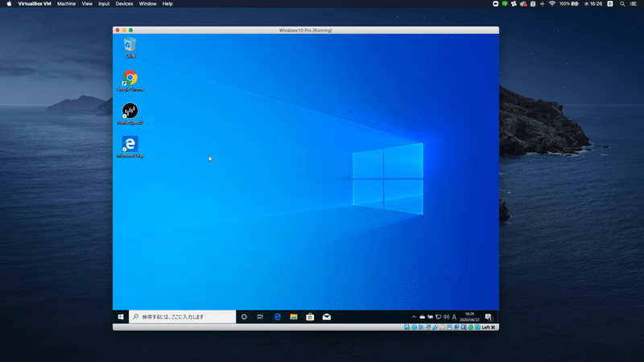Click the VirtualBox network indicator
The height and width of the screenshot is (362, 644).
[427, 327]
